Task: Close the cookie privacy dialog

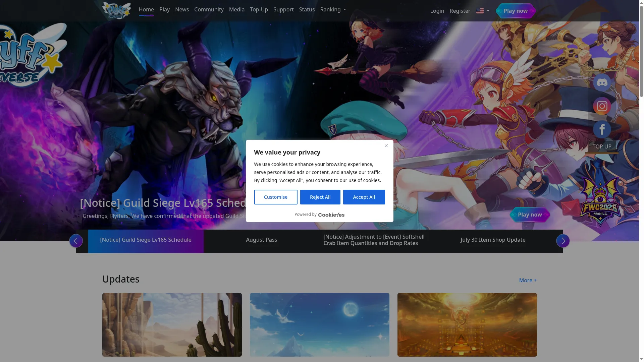Action: click(386, 145)
